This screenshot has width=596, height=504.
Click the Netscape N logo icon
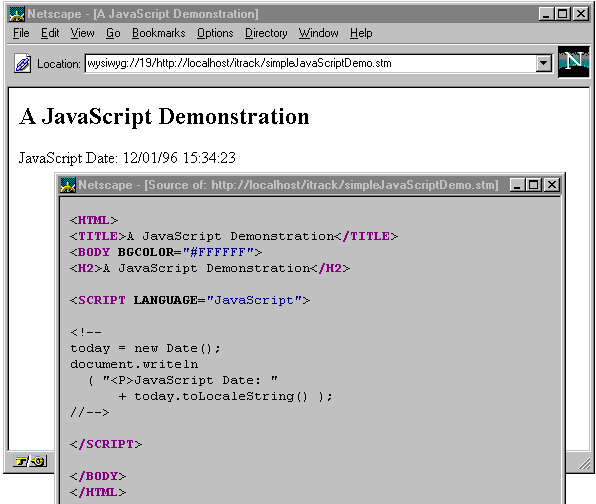click(x=574, y=62)
